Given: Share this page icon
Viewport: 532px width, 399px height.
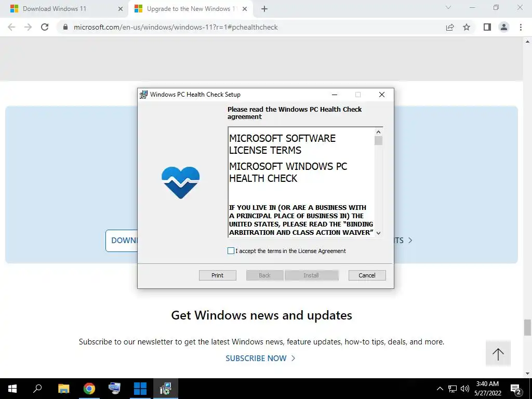Looking at the screenshot, I should click(450, 27).
